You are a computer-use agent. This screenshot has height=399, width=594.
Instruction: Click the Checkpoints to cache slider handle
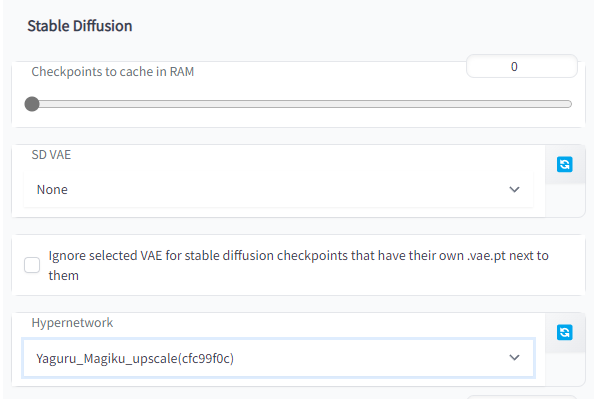click(32, 104)
